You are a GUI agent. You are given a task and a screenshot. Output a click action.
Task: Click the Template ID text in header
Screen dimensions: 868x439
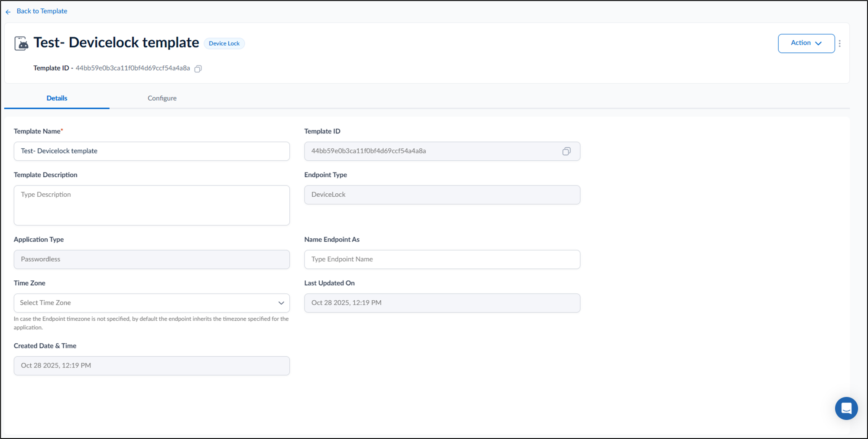pos(133,68)
